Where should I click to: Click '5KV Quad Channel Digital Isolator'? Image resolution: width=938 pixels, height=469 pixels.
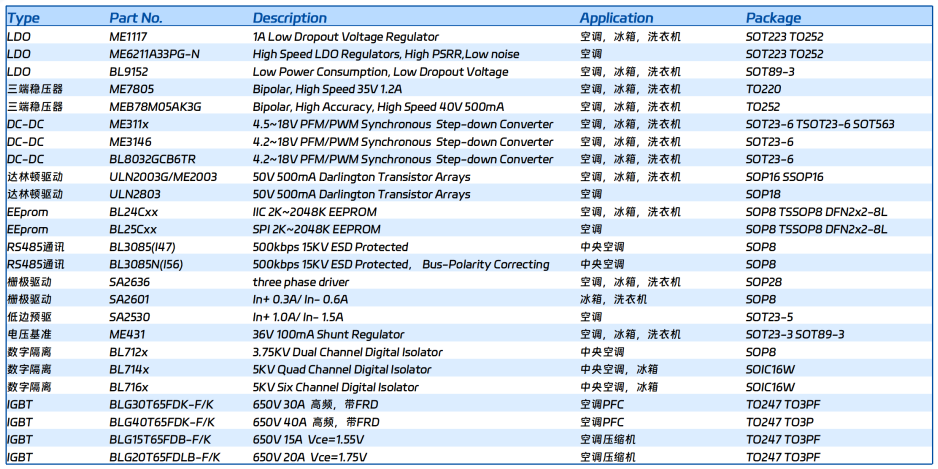pyautogui.click(x=342, y=370)
